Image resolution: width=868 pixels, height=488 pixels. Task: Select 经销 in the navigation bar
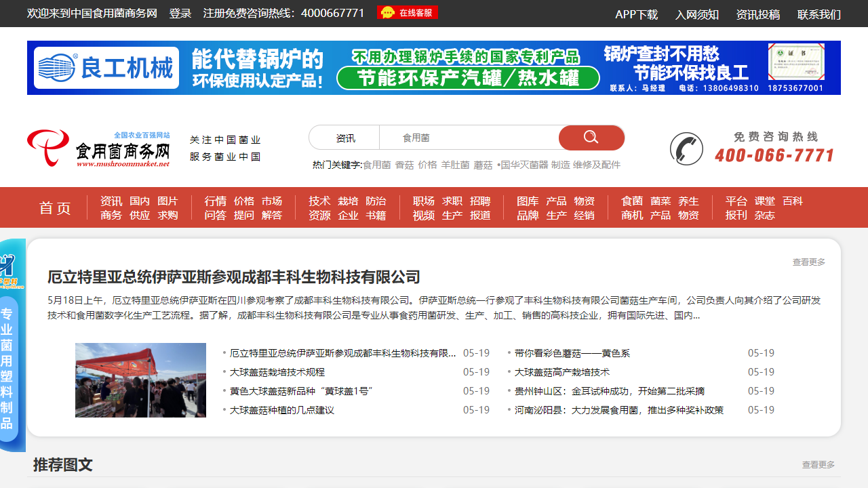[584, 216]
